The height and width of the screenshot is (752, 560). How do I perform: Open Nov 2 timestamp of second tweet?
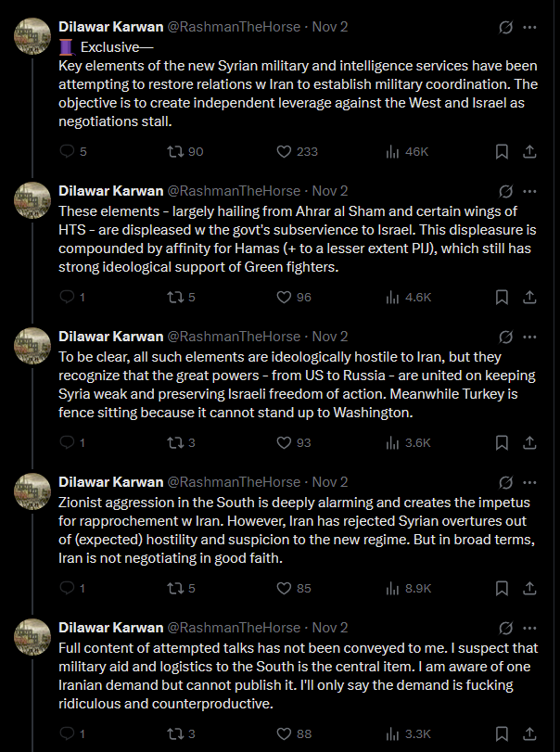click(330, 190)
